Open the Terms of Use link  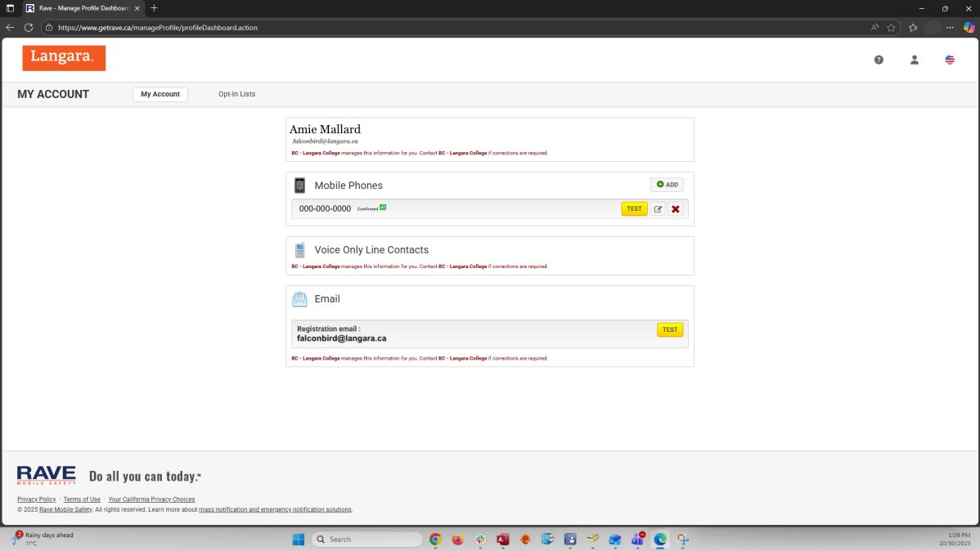point(82,499)
